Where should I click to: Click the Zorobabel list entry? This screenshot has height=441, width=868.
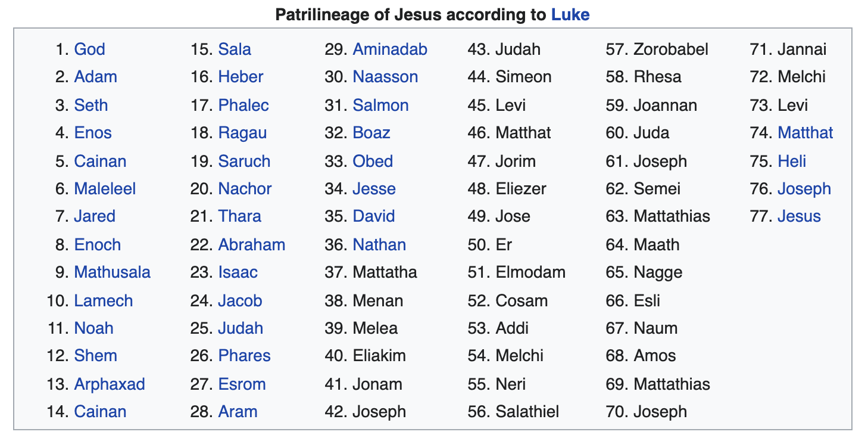(671, 49)
